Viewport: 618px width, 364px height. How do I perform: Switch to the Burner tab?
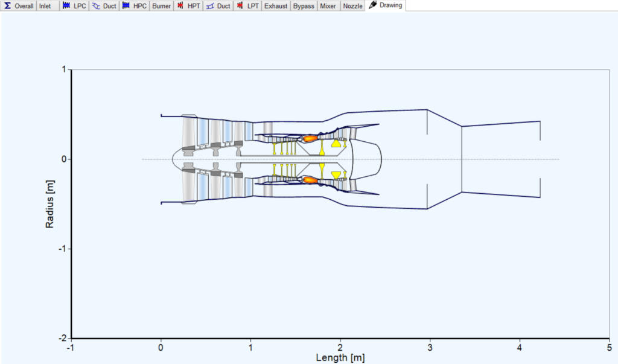[161, 5]
